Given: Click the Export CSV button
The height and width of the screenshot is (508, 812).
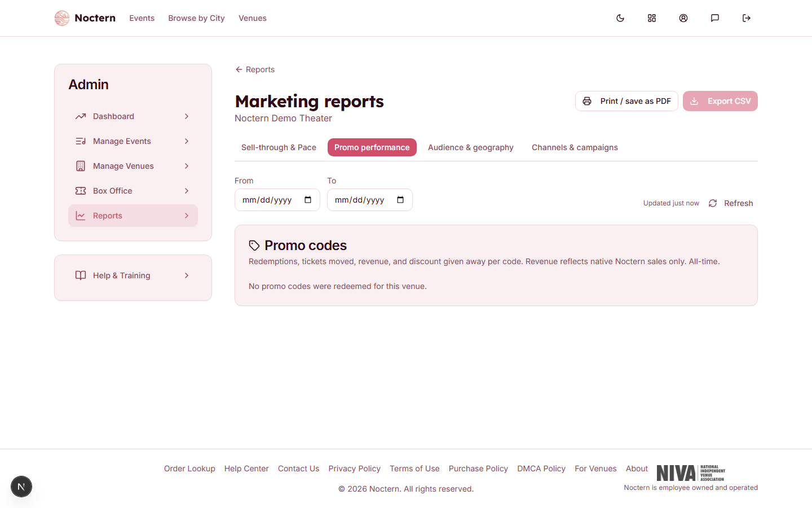Looking at the screenshot, I should (720, 101).
